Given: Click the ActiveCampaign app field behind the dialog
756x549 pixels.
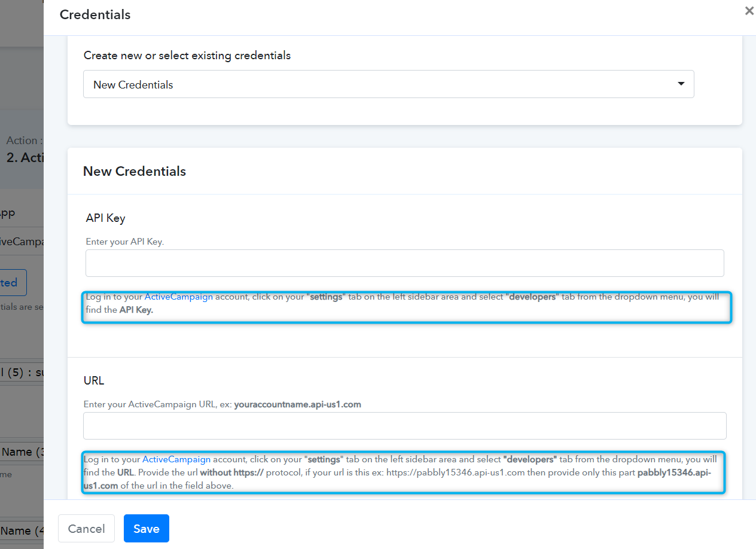Looking at the screenshot, I should pos(22,242).
